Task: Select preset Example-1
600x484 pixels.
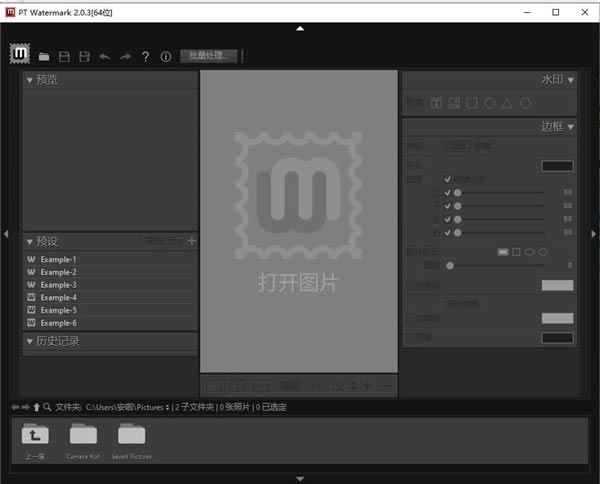Action: pyautogui.click(x=110, y=259)
